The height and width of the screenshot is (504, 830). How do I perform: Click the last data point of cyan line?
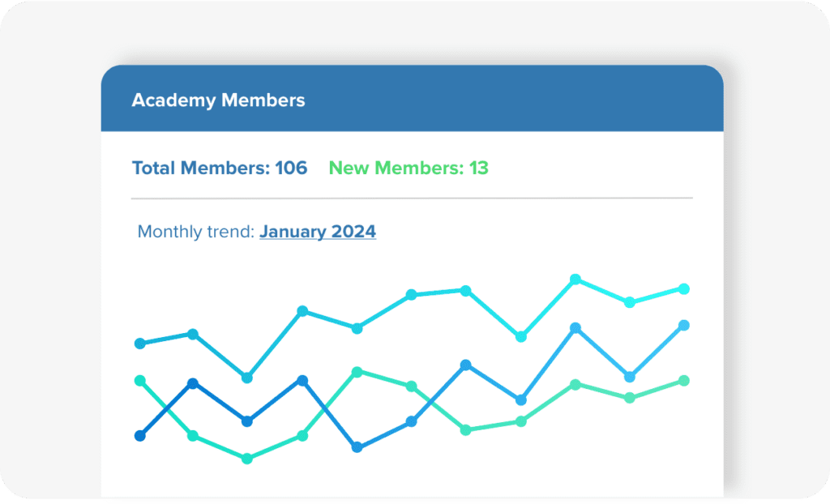tap(684, 288)
